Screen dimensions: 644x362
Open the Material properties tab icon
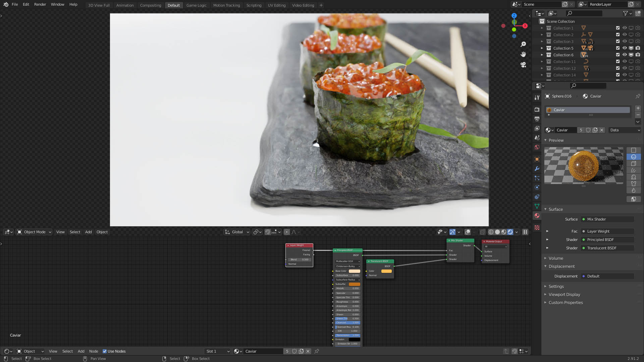537,216
